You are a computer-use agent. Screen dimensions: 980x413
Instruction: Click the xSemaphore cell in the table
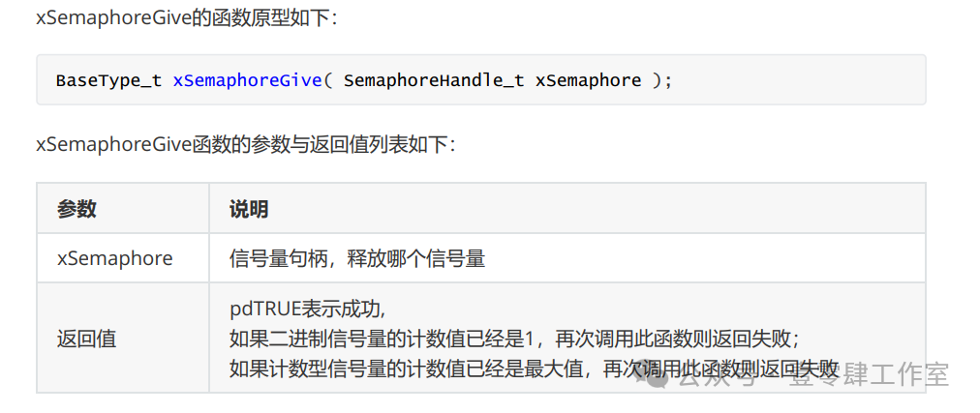click(x=115, y=258)
